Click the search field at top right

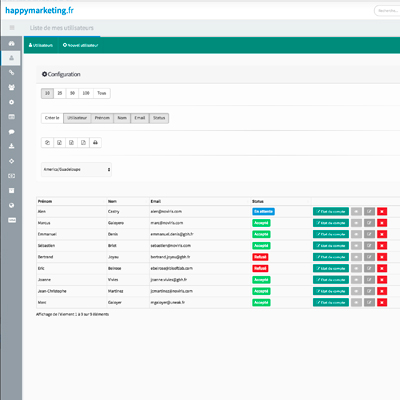pyautogui.click(x=387, y=11)
